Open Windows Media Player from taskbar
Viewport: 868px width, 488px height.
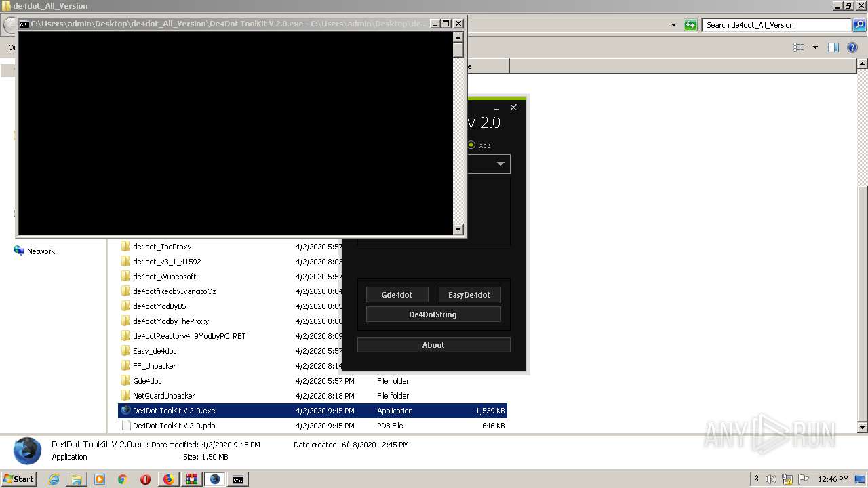tap(100, 479)
